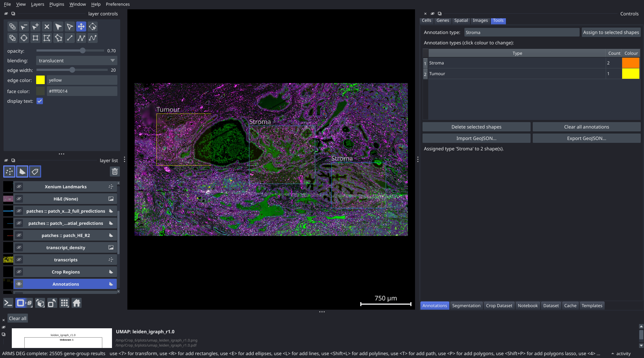This screenshot has width=644, height=358.
Task: Click the Home reset view icon
Action: pyautogui.click(x=77, y=303)
